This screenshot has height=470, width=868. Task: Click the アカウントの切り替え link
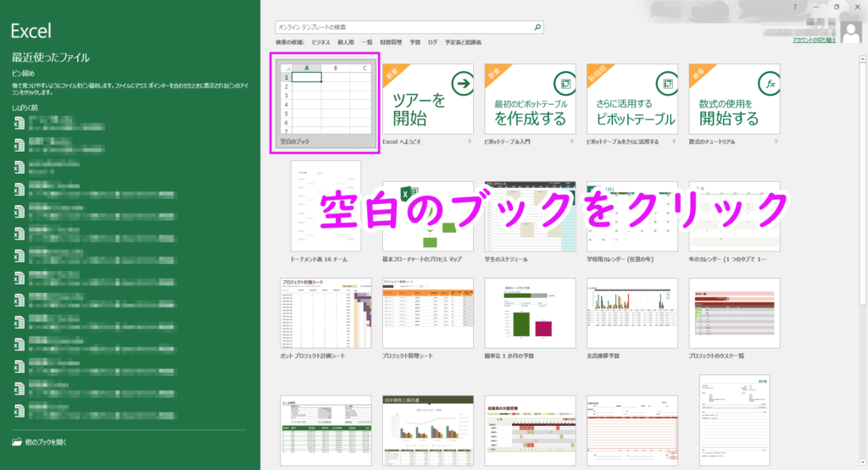click(x=814, y=41)
